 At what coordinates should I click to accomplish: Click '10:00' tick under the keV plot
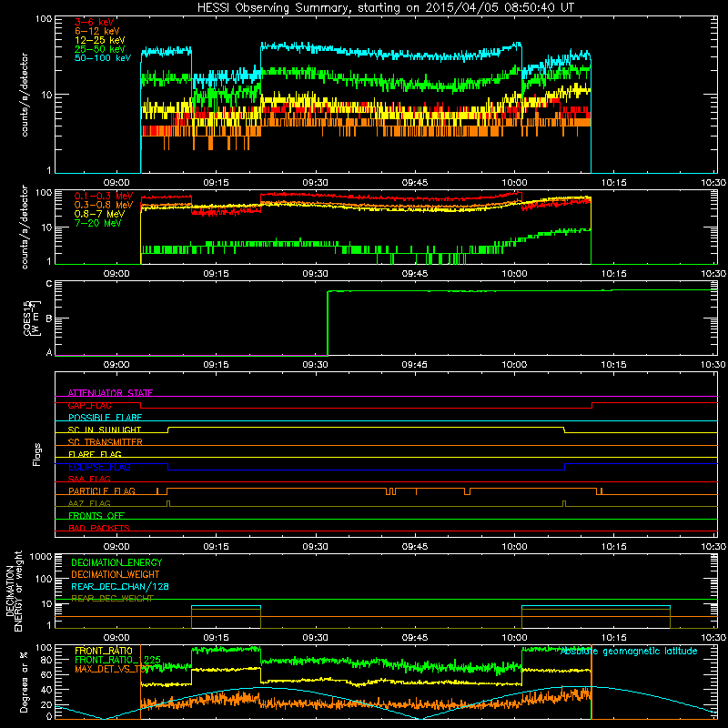[x=514, y=183]
